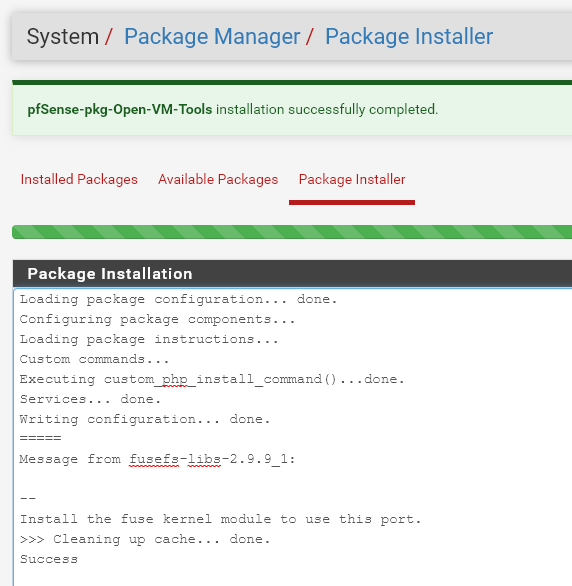The image size is (572, 586).
Task: Switch to Available Packages tab
Action: 218,179
